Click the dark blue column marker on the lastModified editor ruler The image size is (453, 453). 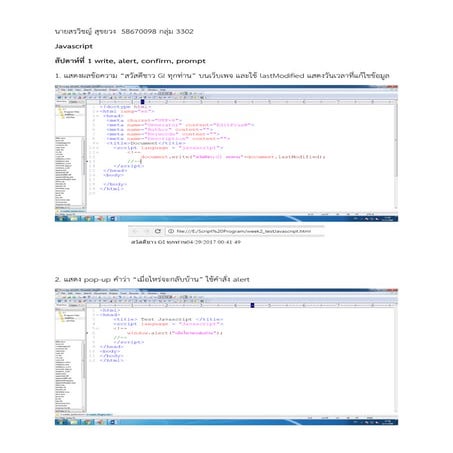click(x=142, y=102)
